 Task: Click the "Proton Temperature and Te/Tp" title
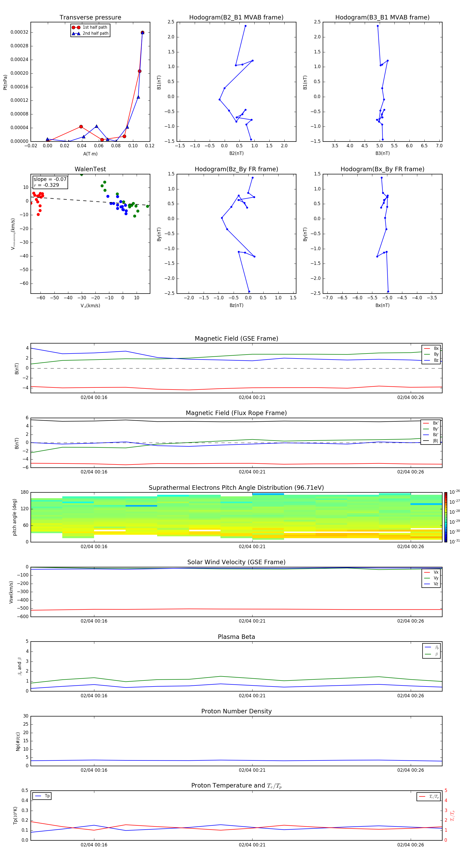(x=236, y=786)
